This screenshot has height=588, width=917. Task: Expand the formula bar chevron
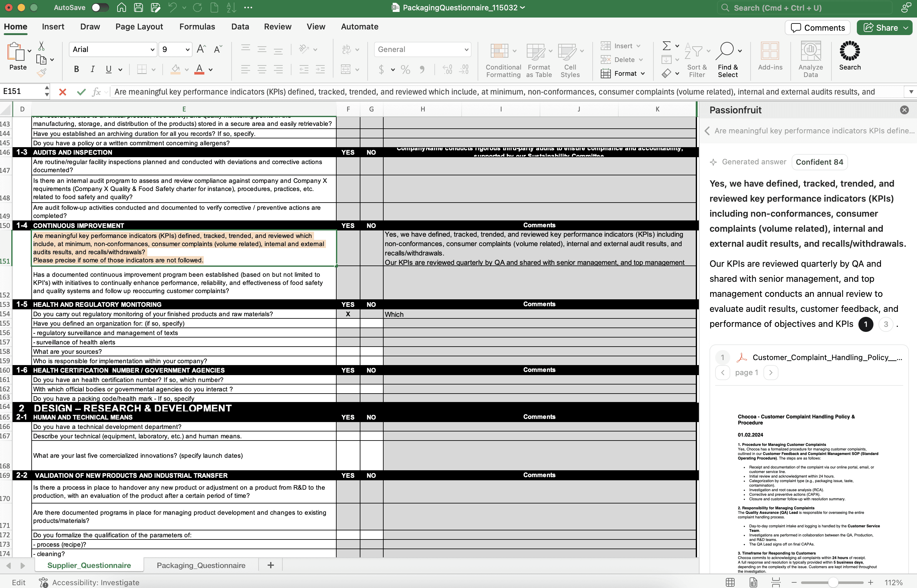pos(911,92)
